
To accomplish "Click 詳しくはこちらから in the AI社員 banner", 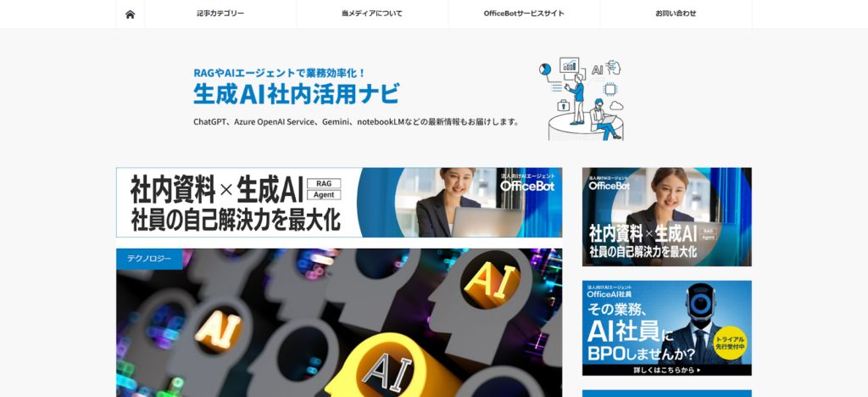I will point(666,370).
